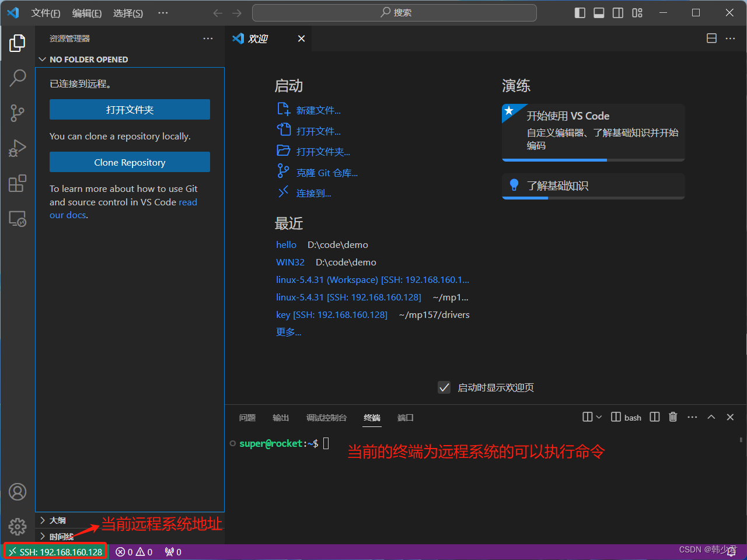Switch to the 问题 panel tab

(x=247, y=418)
